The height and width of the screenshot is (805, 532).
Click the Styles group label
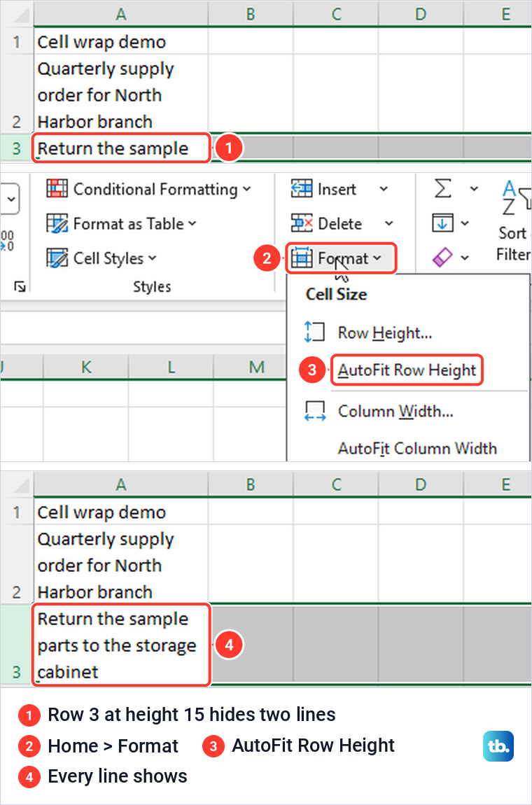click(x=152, y=286)
